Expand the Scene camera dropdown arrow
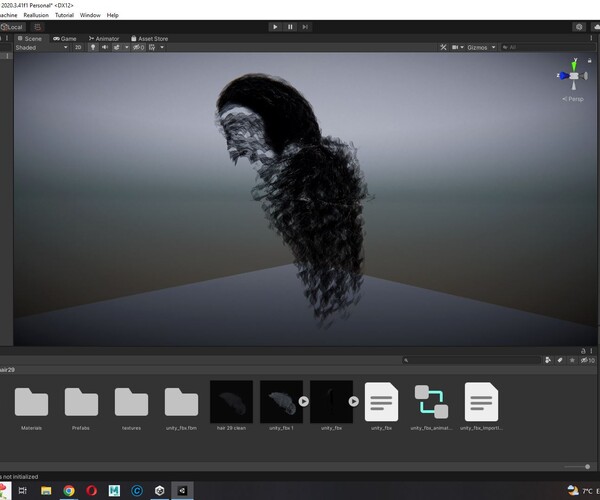This screenshot has width=600, height=500. 462,47
